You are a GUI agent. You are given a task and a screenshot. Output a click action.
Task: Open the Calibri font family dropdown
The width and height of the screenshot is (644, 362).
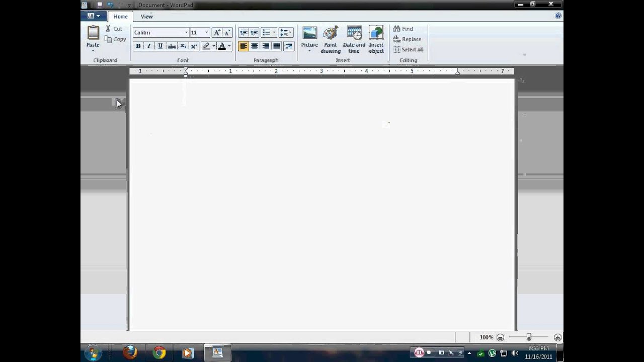186,33
